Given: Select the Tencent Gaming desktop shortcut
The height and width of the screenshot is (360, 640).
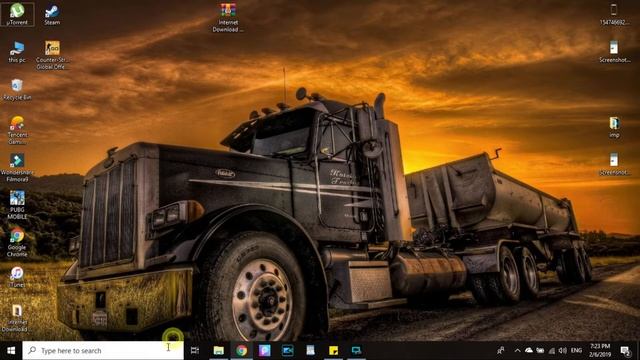Looking at the screenshot, I should 17,130.
